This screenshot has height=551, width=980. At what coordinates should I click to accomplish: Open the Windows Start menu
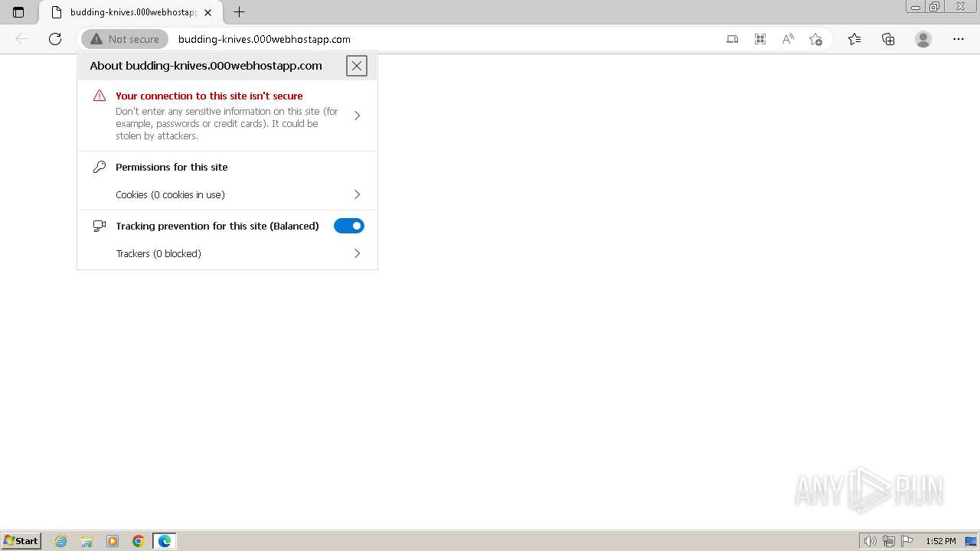[x=21, y=541]
